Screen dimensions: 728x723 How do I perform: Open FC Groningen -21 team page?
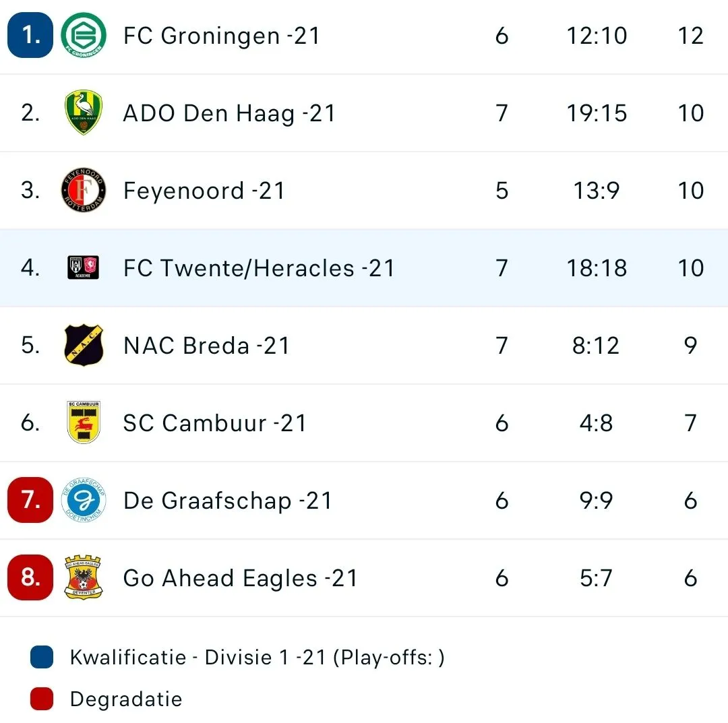(220, 36)
